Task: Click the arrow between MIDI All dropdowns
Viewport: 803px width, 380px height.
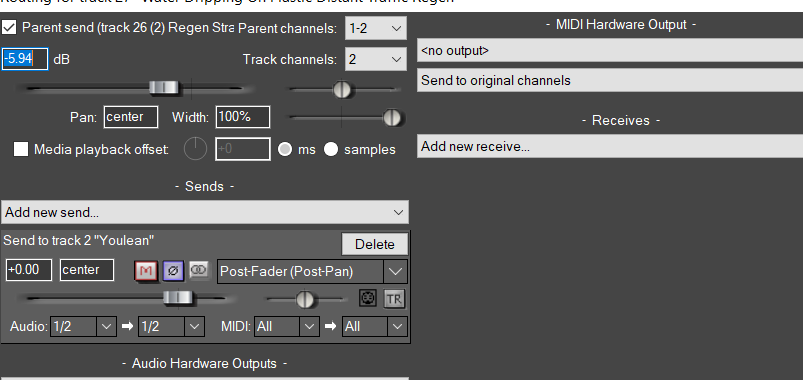Action: point(331,326)
